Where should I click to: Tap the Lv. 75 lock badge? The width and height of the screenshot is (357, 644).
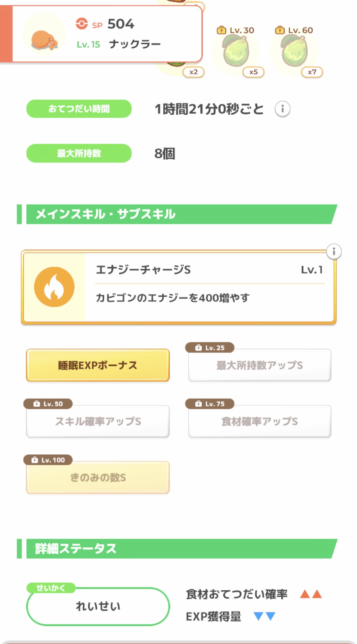tap(210, 404)
